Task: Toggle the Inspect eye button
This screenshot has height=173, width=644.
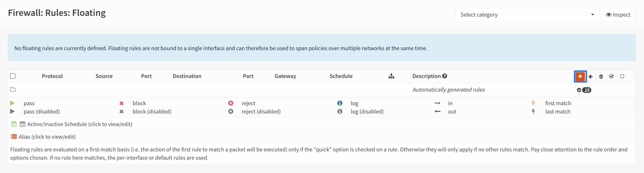Action: click(618, 15)
